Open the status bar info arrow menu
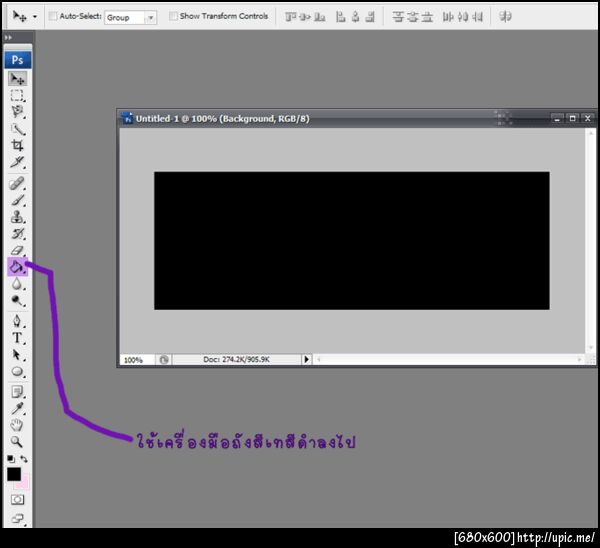The height and width of the screenshot is (548, 600). coord(307,360)
